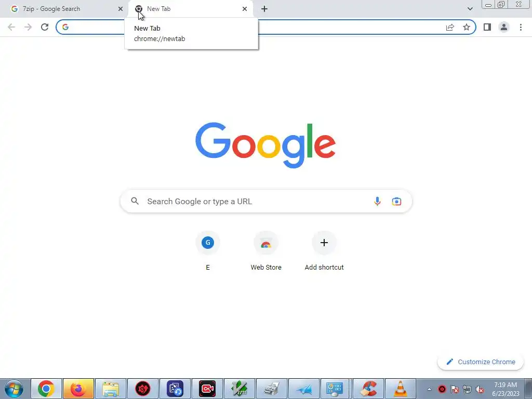Click the Google G icon in address bar
Viewport: 532px width, 399px height.
coord(65,27)
